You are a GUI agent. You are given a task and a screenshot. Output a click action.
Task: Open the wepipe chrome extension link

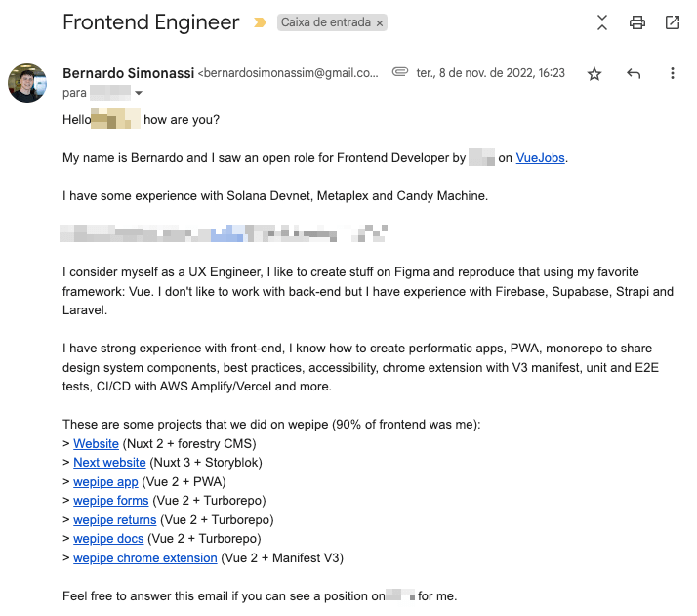click(144, 558)
